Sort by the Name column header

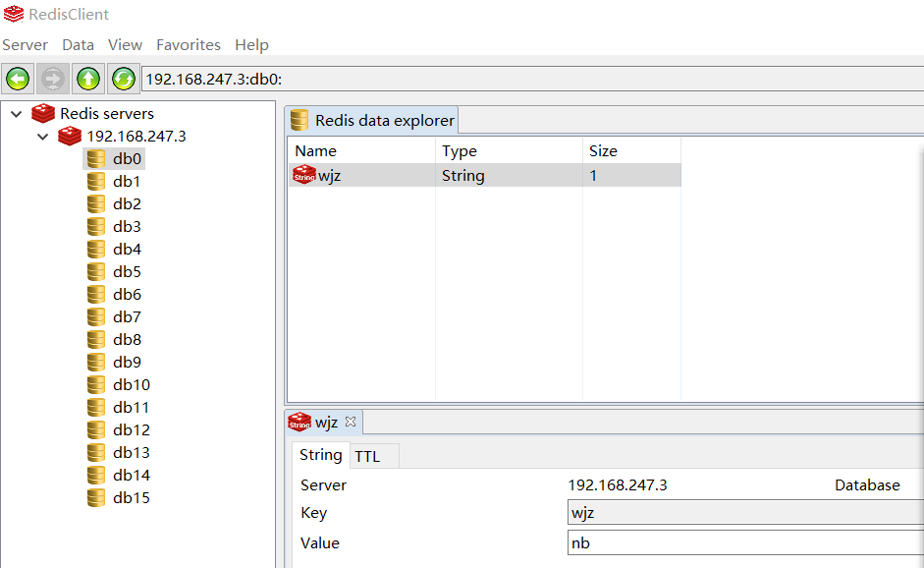[x=361, y=151]
